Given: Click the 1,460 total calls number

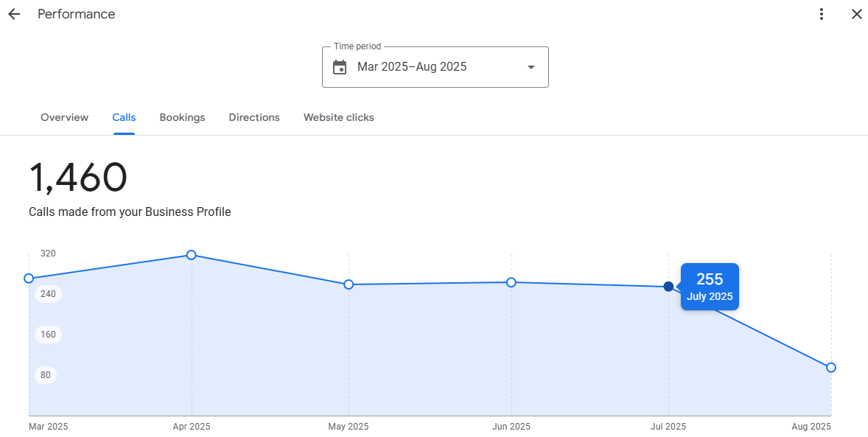Looking at the screenshot, I should 78,178.
